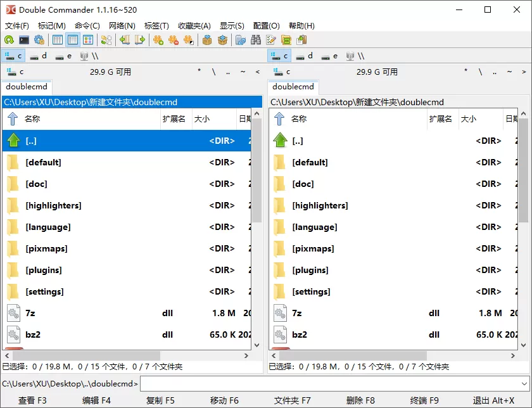Pack files using the archive icon
Image resolution: width=532 pixels, height=408 pixels.
pos(207,39)
